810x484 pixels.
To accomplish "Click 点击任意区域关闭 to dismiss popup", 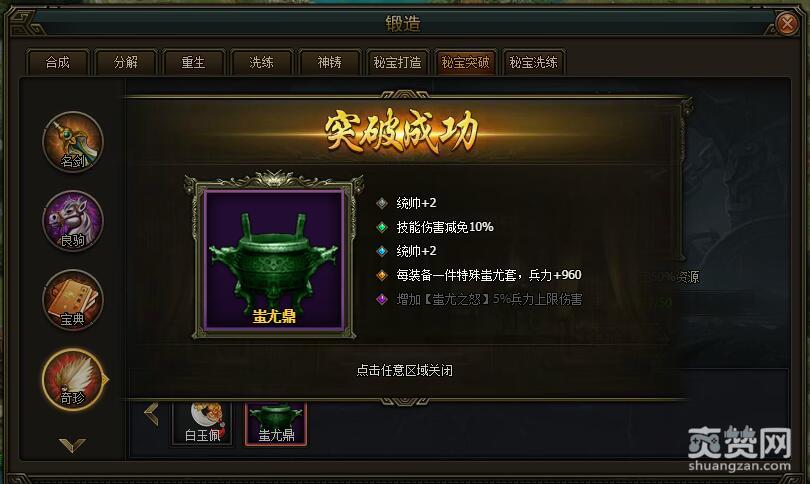I will 404,370.
